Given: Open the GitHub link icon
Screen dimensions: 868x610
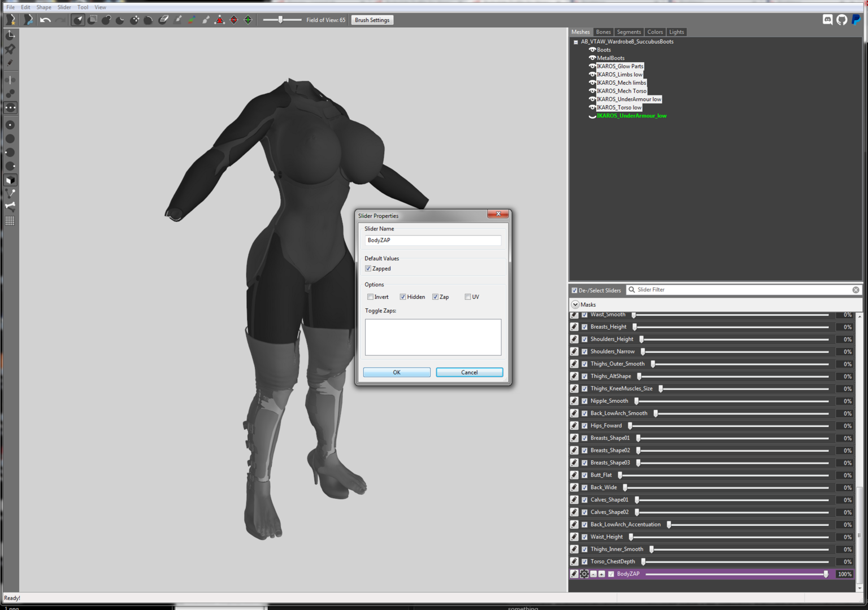Looking at the screenshot, I should click(x=841, y=20).
